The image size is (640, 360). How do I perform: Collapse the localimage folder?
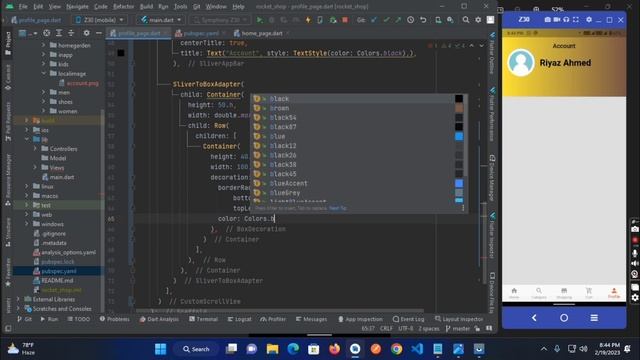(43, 73)
